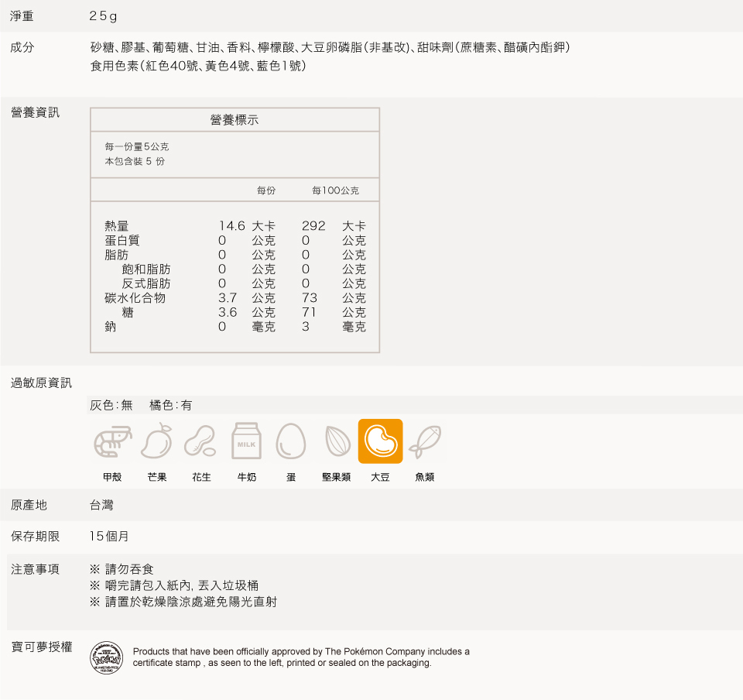
Task: Click the 注意事項 notes heading
Action: (35, 569)
